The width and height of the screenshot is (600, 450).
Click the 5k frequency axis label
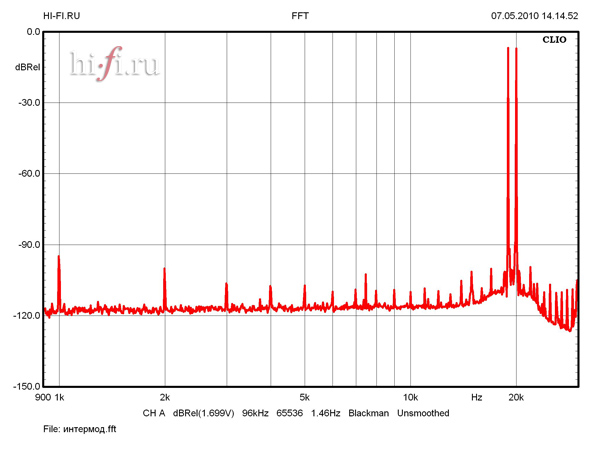(304, 398)
